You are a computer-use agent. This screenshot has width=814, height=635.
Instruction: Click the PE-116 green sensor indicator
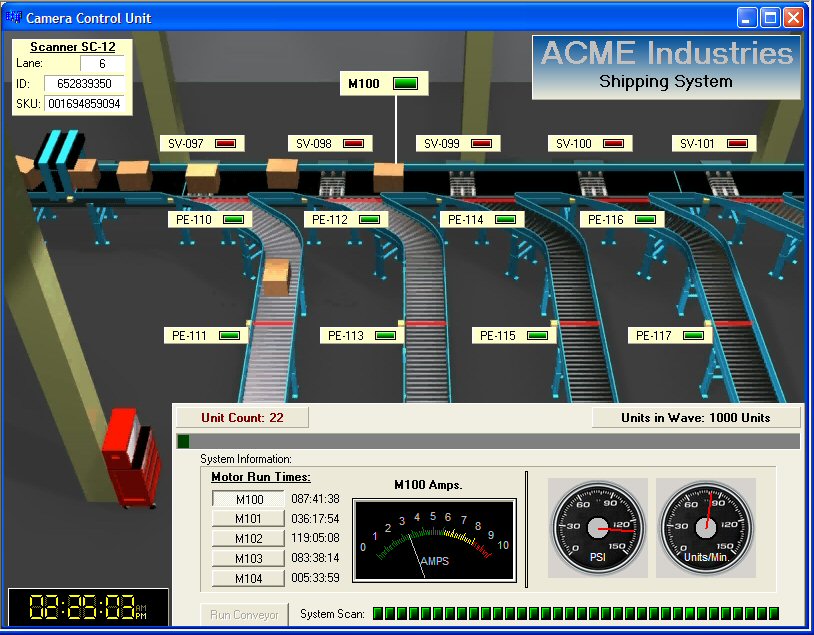[644, 219]
